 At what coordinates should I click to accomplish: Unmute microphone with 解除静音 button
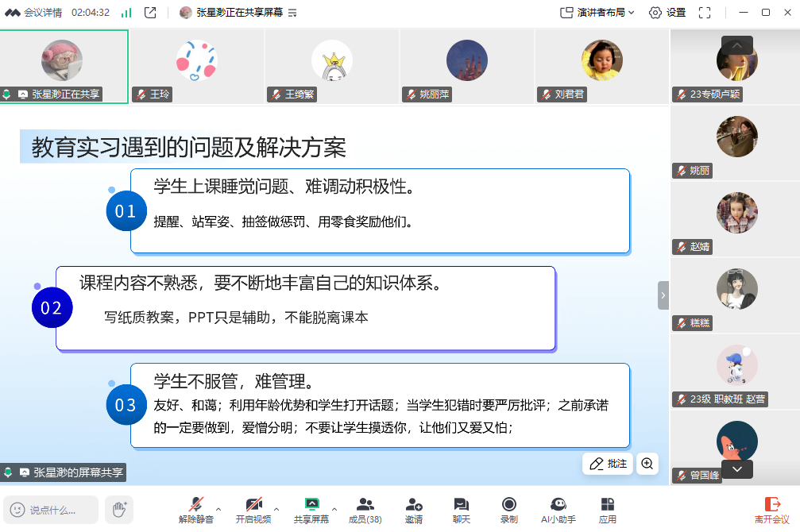tap(195, 505)
